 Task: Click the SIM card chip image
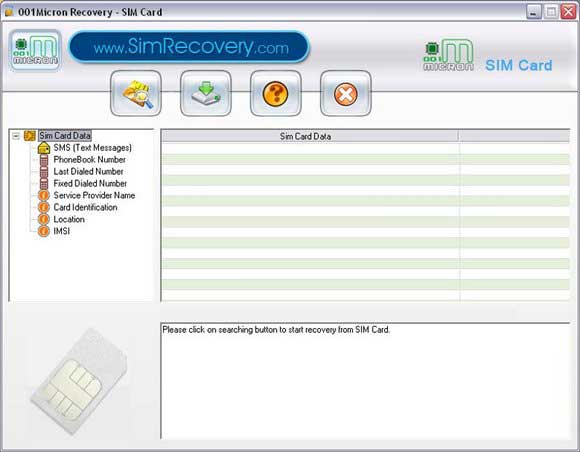pos(78,381)
